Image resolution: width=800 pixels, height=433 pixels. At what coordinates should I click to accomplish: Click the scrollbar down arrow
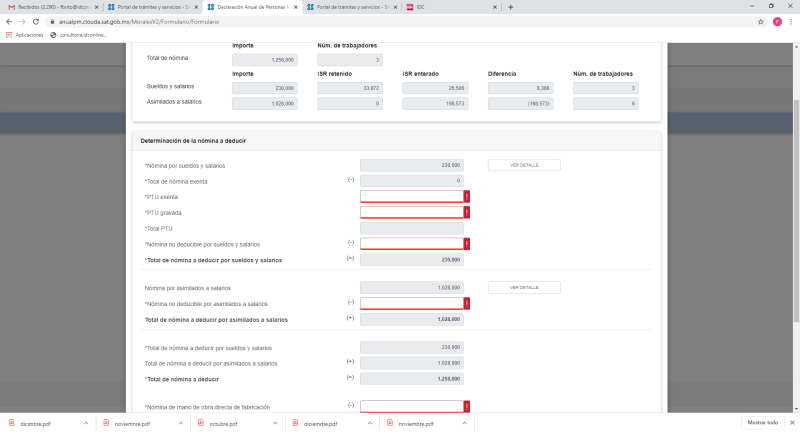click(796, 409)
